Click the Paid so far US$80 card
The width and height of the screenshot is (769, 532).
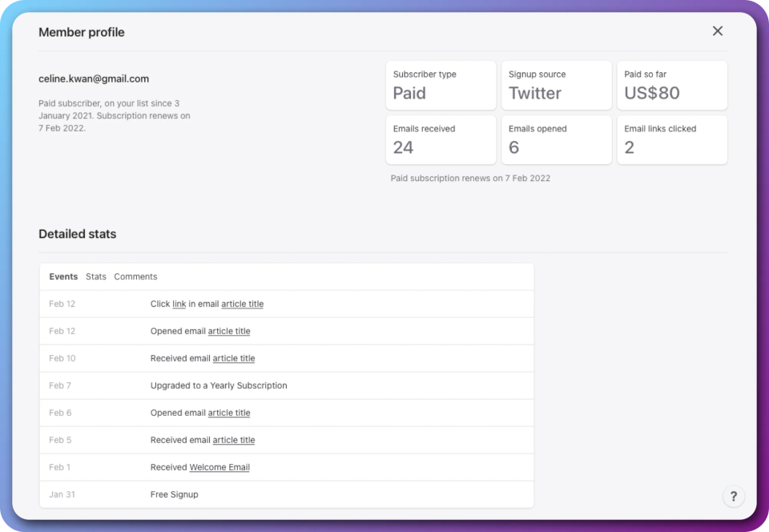672,86
